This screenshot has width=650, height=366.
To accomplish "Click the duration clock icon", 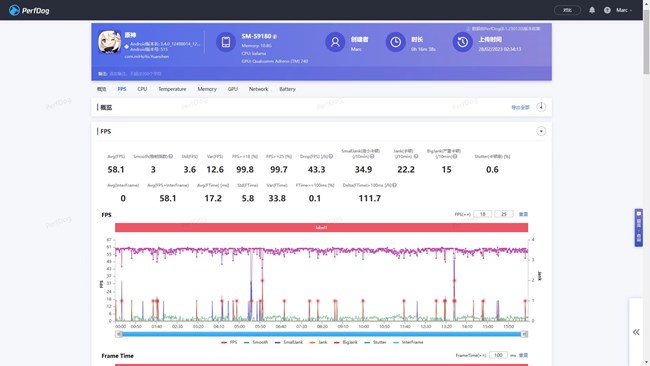I will 395,42.
